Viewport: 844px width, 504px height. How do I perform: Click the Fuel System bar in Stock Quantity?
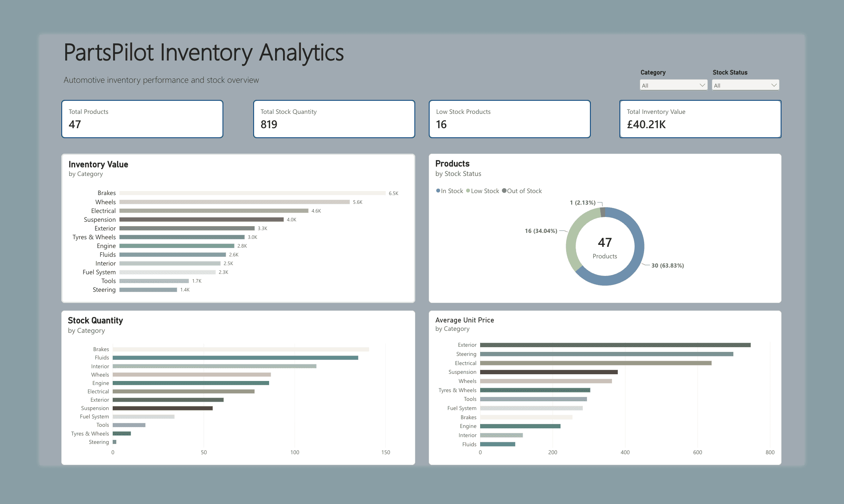(143, 416)
